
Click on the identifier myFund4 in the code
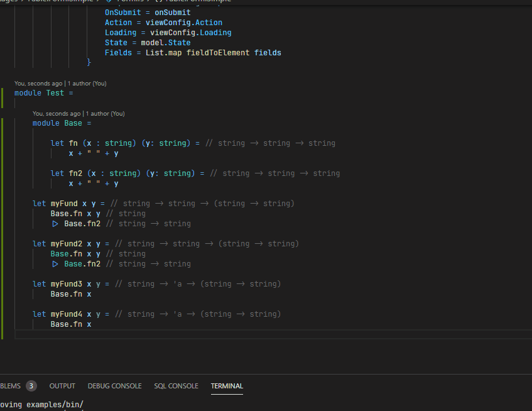tap(66, 314)
